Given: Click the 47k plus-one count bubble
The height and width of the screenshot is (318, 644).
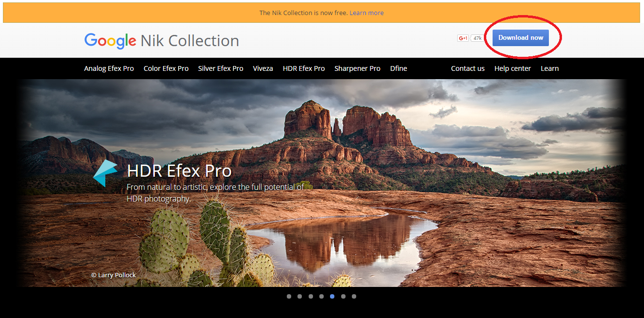Looking at the screenshot, I should [477, 38].
